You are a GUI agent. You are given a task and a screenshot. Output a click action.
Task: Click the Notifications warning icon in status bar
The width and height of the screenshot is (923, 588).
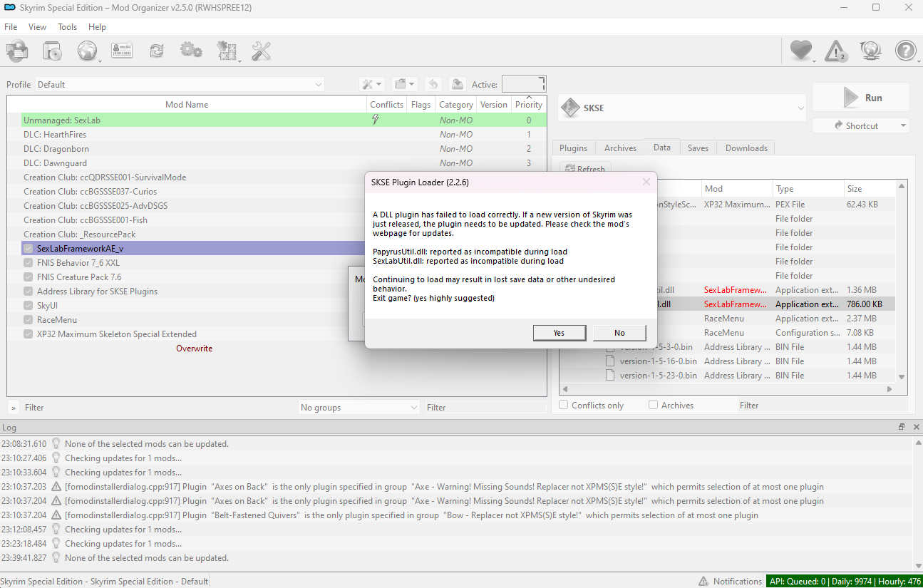703,581
